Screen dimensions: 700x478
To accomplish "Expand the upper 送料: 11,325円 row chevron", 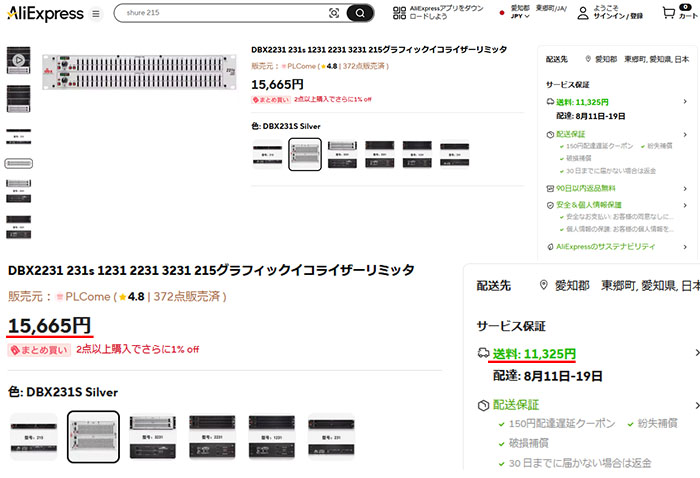I will pos(685,102).
